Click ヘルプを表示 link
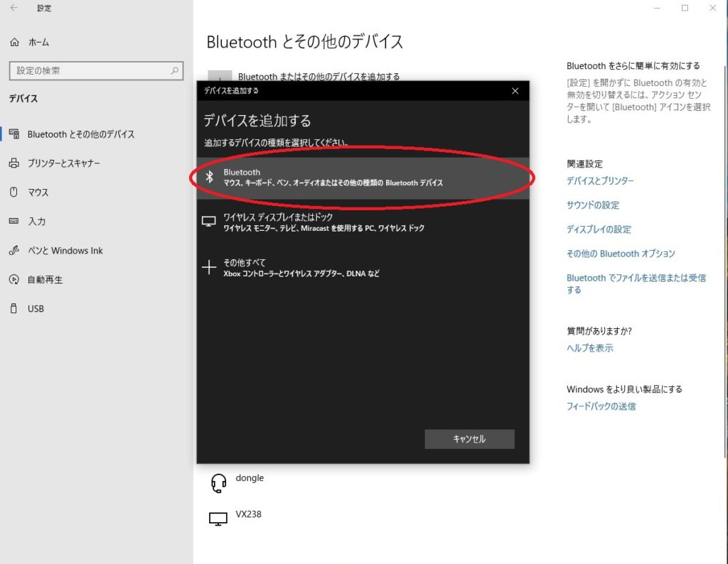Image resolution: width=728 pixels, height=564 pixels. click(589, 348)
